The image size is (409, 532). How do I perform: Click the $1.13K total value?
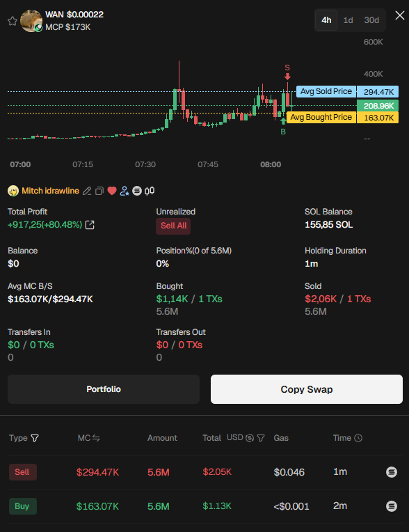click(x=217, y=506)
